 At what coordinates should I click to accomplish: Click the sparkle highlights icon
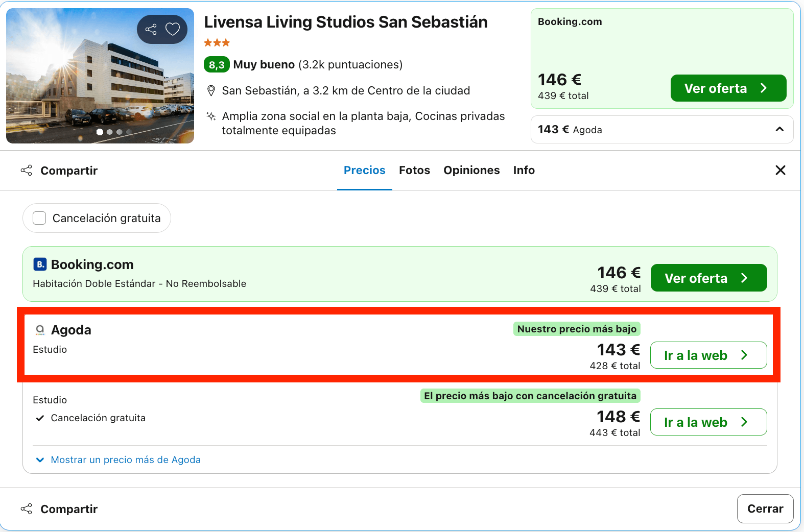point(211,116)
